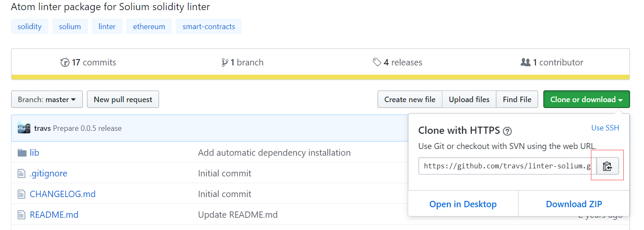
Task: Click the help icon beside Clone with HTTPS
Action: coord(508,131)
